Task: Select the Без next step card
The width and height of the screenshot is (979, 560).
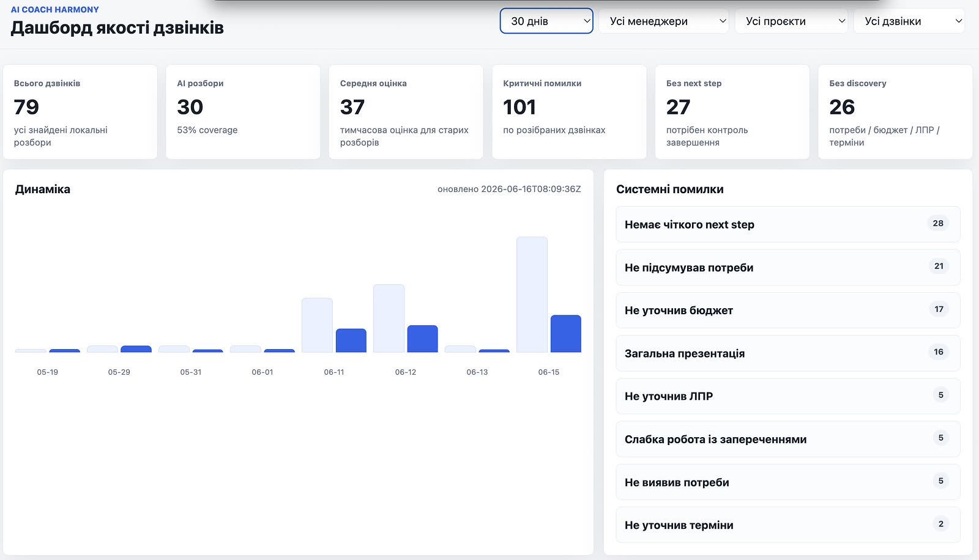Action: point(732,112)
